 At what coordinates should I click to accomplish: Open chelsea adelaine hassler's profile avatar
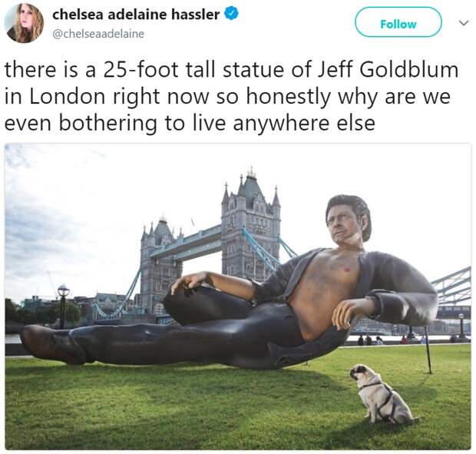24,23
